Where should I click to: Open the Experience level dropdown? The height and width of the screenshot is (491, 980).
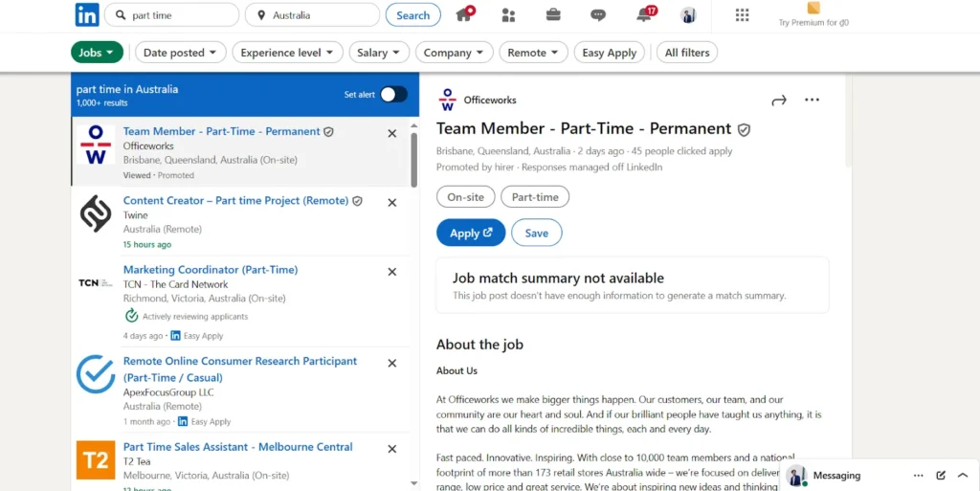point(287,53)
